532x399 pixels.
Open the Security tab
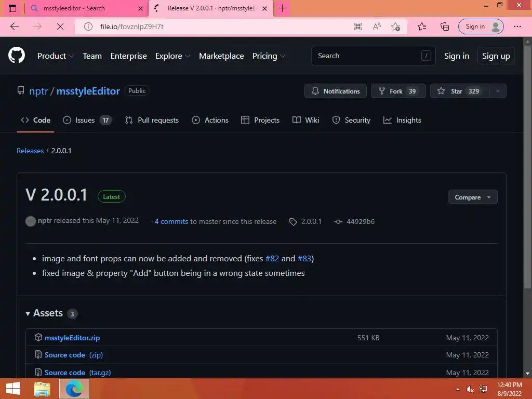click(x=351, y=120)
